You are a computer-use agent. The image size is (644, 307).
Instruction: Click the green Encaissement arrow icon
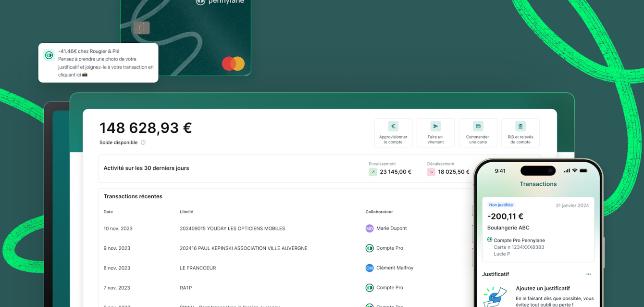coord(373,172)
